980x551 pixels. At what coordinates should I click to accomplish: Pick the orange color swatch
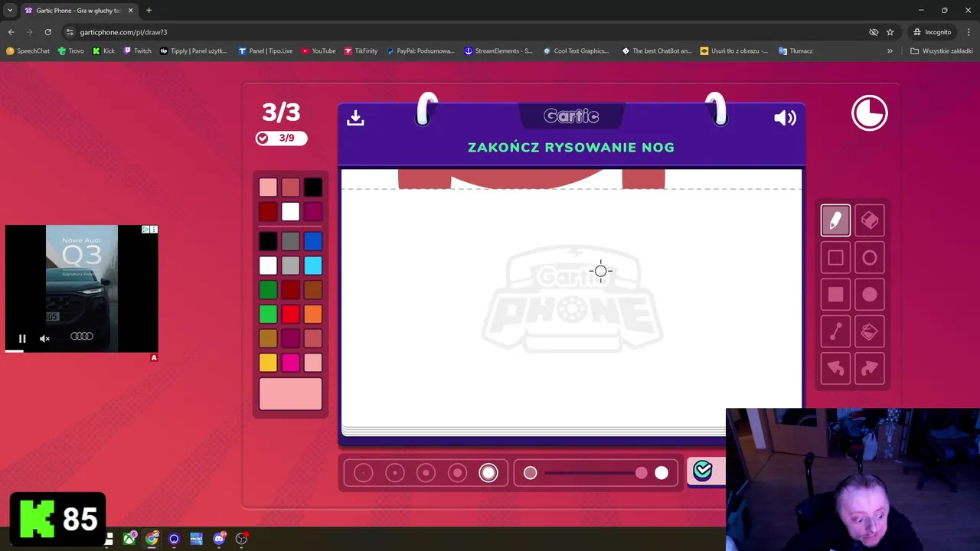(x=312, y=314)
